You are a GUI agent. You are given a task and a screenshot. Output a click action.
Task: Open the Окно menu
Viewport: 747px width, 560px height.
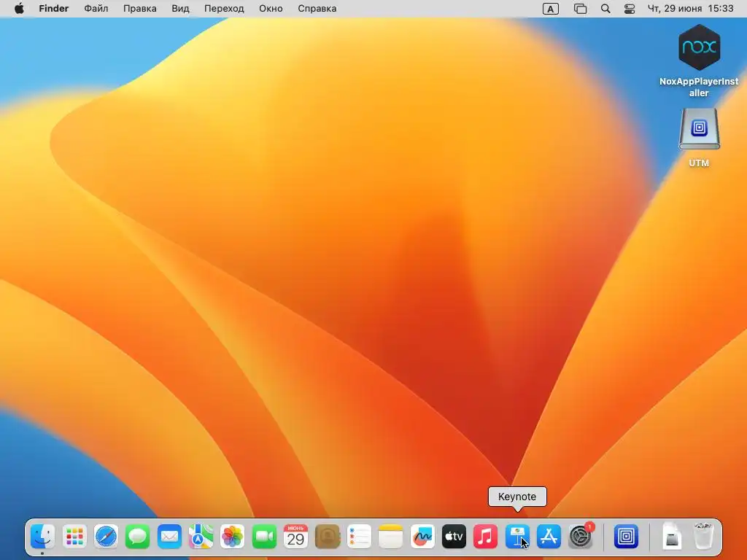click(271, 9)
